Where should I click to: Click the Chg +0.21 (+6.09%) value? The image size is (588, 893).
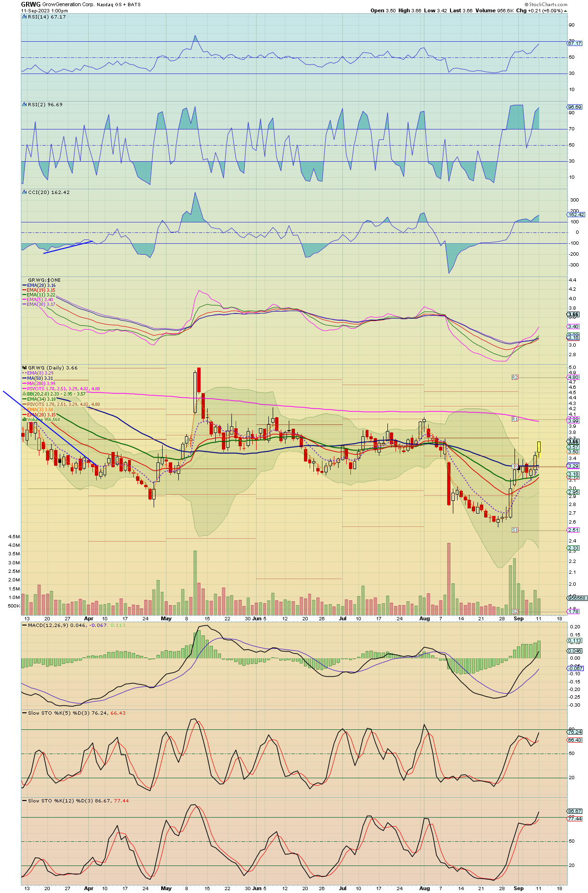539,10
